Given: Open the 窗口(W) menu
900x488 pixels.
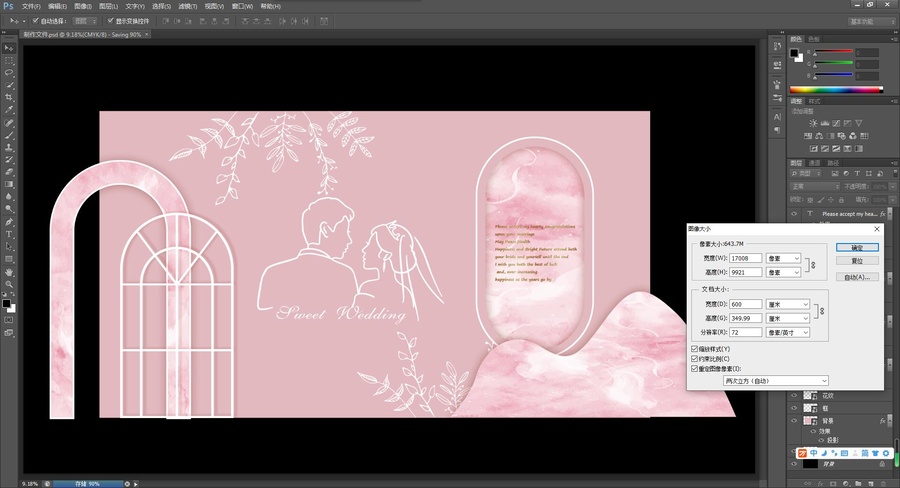Looking at the screenshot, I should pyautogui.click(x=242, y=6).
